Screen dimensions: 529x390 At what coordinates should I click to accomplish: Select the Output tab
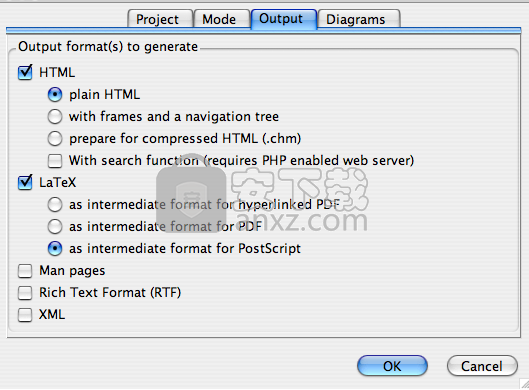click(283, 19)
